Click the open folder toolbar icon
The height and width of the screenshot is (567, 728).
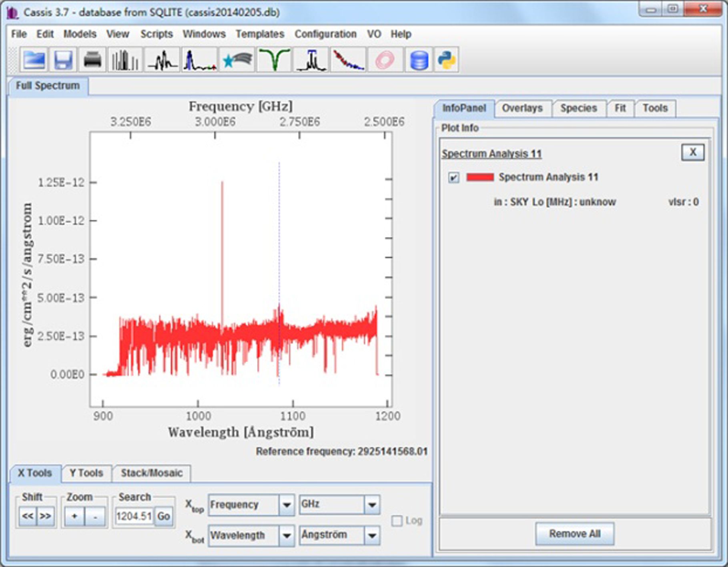tap(34, 60)
